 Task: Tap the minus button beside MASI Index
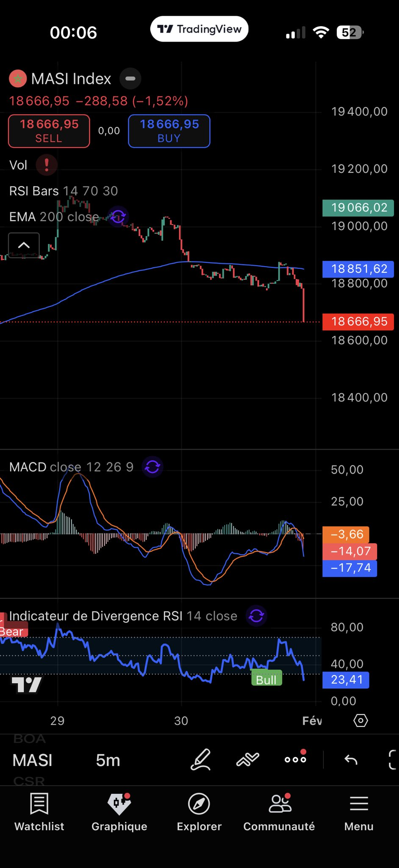tap(130, 79)
